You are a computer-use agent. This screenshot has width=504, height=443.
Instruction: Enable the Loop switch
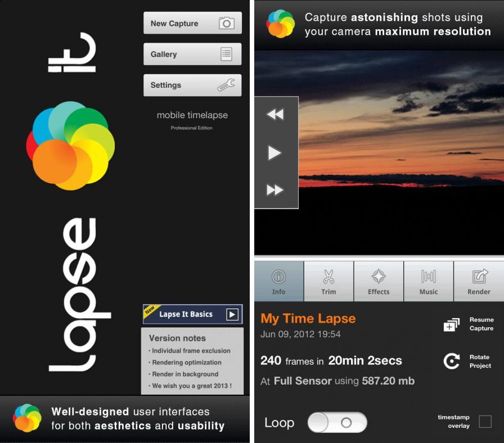(x=337, y=422)
